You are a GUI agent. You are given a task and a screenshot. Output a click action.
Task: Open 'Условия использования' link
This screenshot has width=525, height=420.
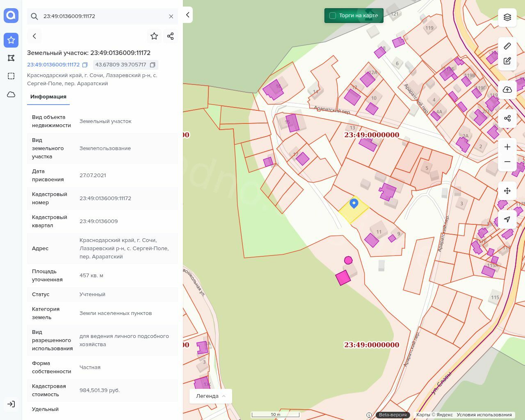click(484, 415)
